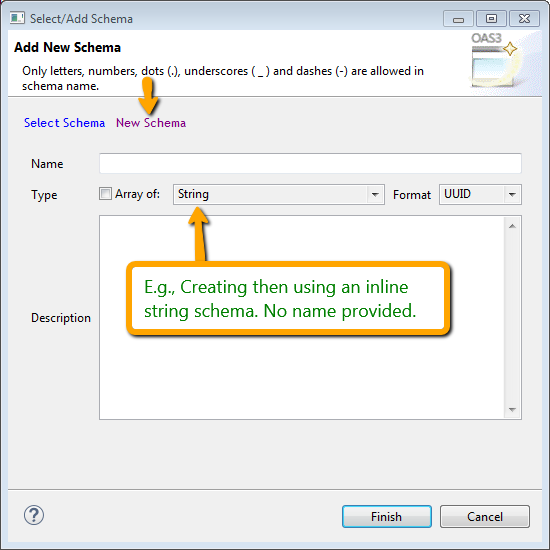The height and width of the screenshot is (550, 550).
Task: Click the Select/Add Schema window icon
Action: (x=17, y=18)
